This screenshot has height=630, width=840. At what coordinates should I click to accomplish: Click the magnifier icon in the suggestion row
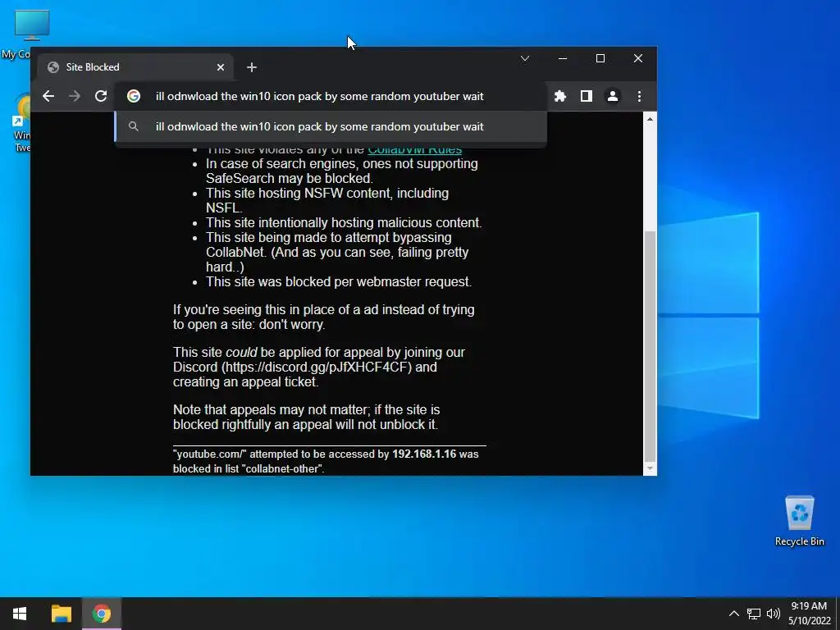pos(134,127)
